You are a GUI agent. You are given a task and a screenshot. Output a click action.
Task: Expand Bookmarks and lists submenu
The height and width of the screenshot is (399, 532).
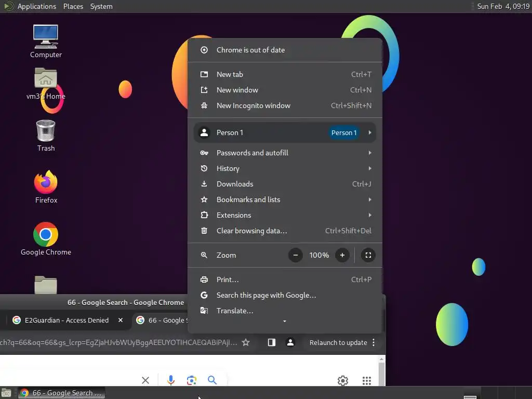tap(285, 199)
